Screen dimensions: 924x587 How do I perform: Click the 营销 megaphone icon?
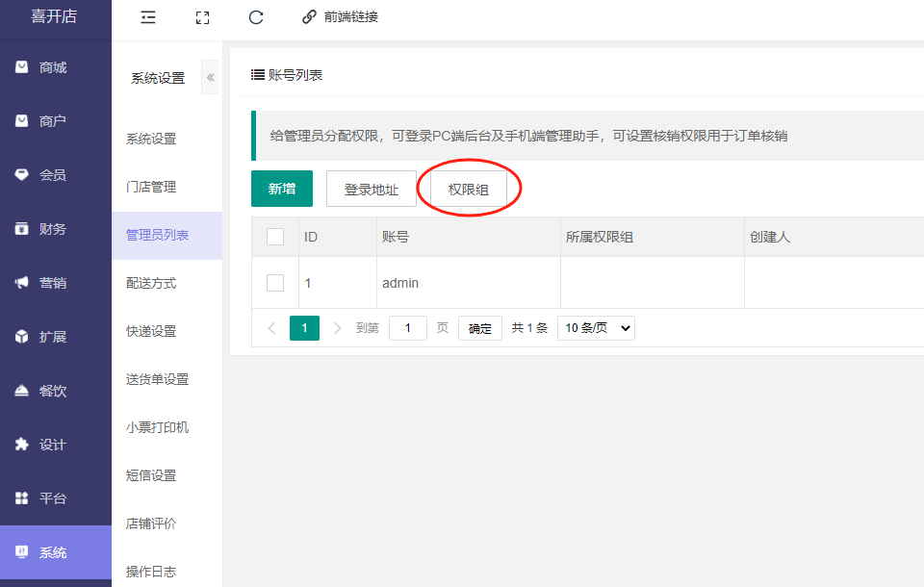point(22,283)
